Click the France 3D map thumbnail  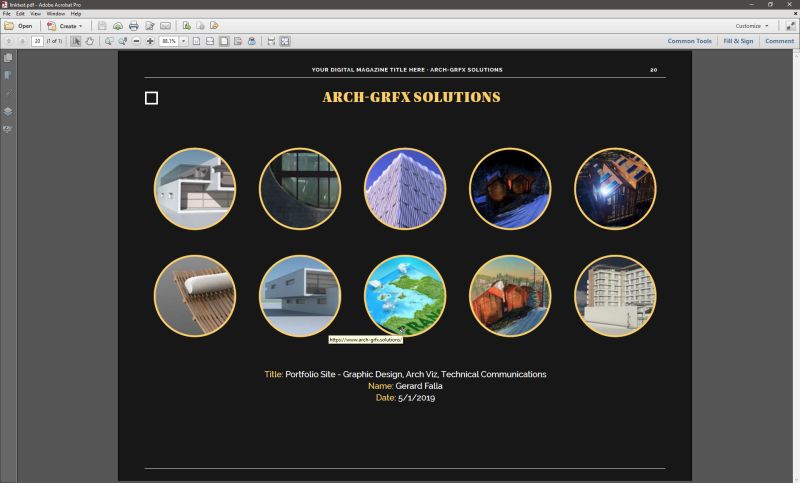405,296
